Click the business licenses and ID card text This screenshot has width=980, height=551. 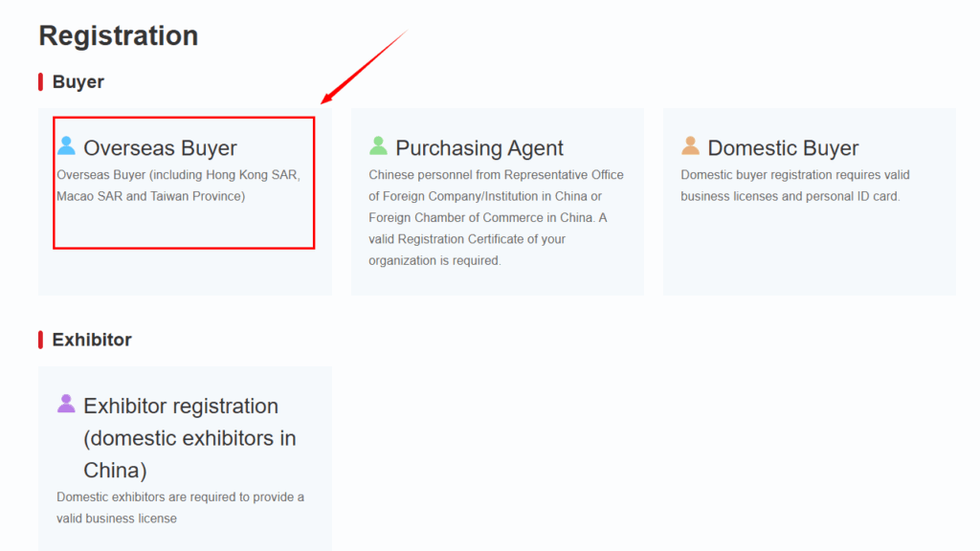pyautogui.click(x=795, y=186)
